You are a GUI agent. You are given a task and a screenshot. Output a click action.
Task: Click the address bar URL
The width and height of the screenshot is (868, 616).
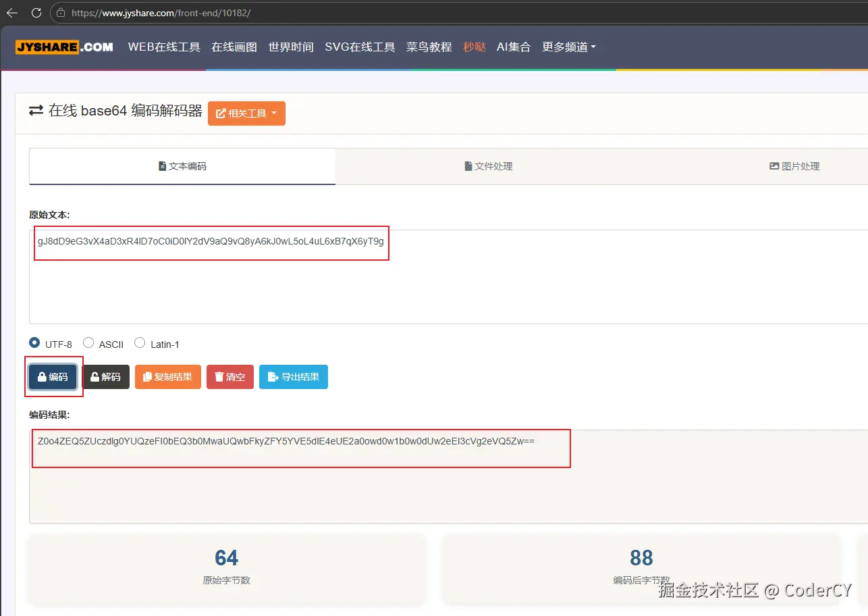(161, 13)
